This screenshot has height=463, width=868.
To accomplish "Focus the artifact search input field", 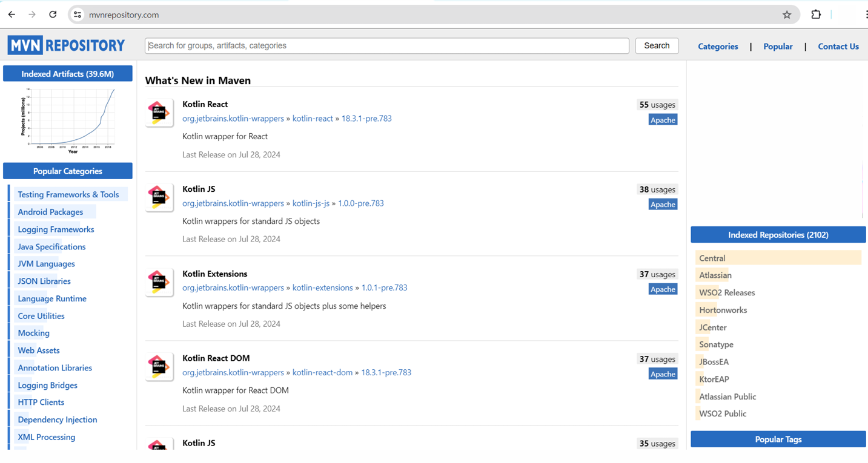I will click(387, 45).
